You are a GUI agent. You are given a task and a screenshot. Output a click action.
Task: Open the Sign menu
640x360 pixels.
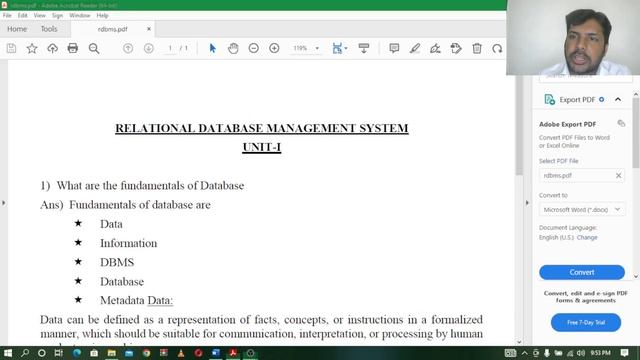pyautogui.click(x=57, y=15)
